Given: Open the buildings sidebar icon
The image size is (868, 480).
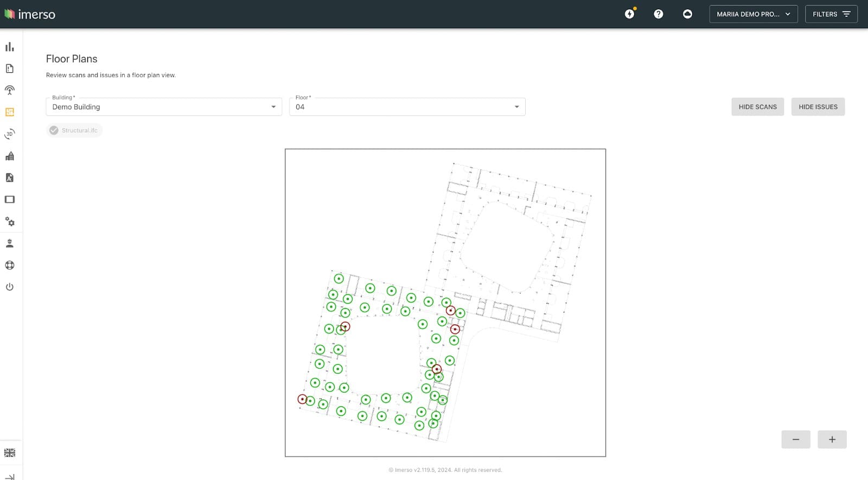Looking at the screenshot, I should pos(9,156).
